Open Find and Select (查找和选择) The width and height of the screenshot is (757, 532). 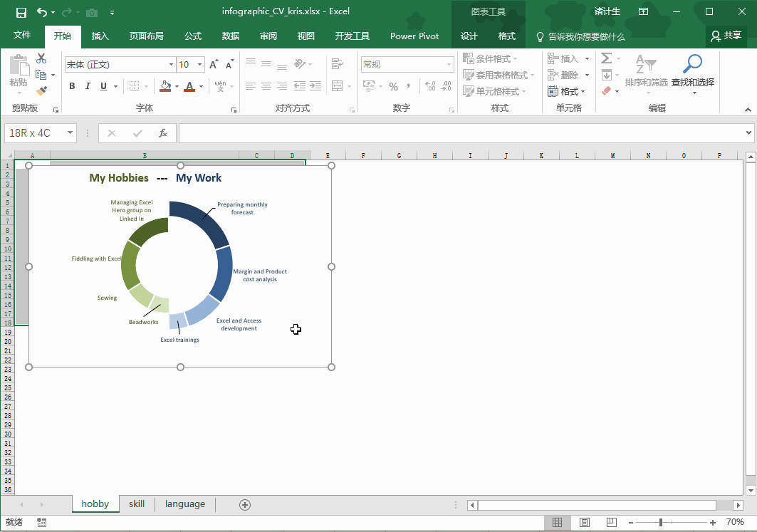[x=693, y=73]
